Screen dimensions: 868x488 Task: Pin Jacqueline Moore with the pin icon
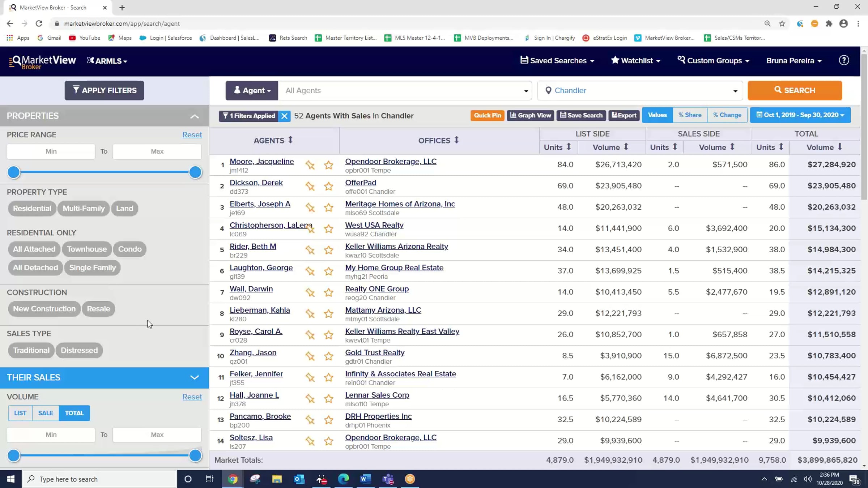click(x=310, y=165)
